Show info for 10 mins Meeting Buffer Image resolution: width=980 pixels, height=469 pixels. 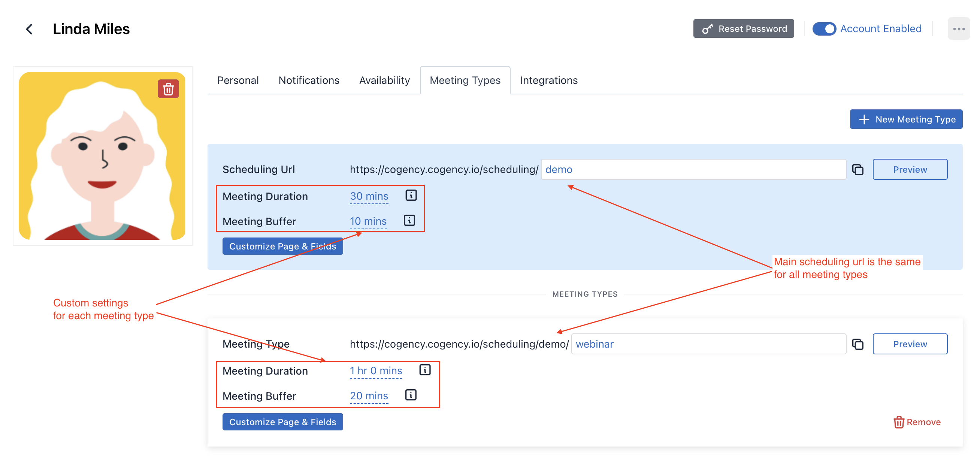(409, 221)
